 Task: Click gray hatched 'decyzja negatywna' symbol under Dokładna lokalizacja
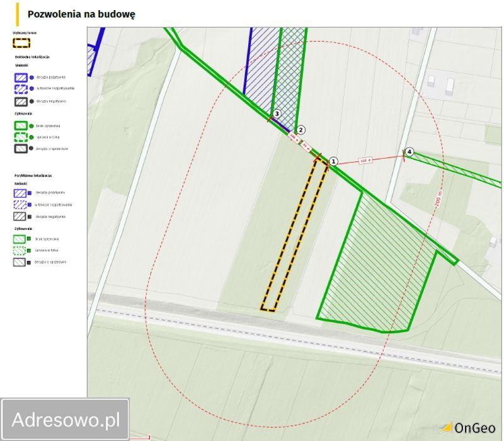(x=21, y=101)
